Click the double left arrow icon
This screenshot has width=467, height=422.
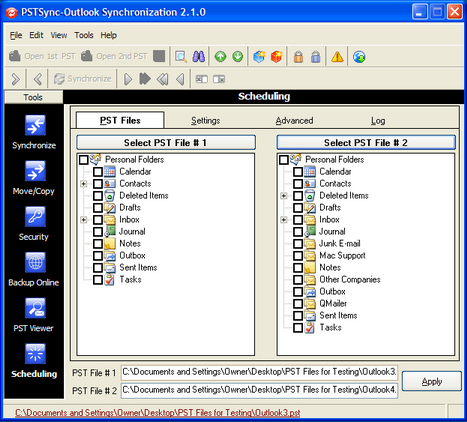tap(163, 79)
